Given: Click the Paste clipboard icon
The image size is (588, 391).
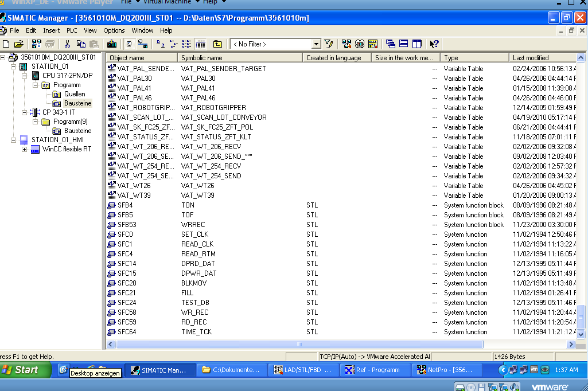Looking at the screenshot, I should [x=94, y=44].
